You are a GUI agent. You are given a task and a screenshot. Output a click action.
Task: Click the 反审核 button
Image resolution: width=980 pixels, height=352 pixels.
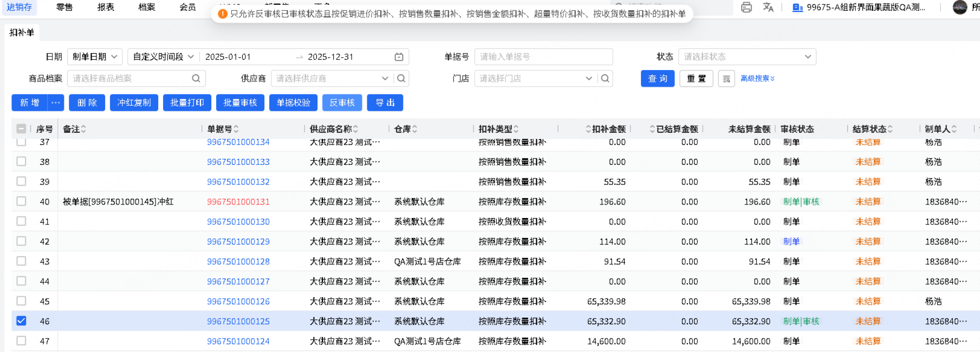coord(342,103)
